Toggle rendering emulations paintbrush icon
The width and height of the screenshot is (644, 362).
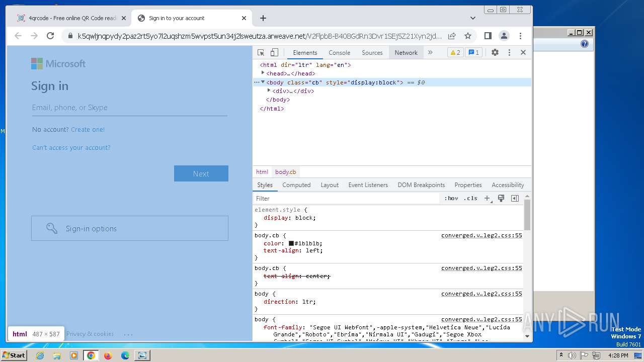point(501,199)
